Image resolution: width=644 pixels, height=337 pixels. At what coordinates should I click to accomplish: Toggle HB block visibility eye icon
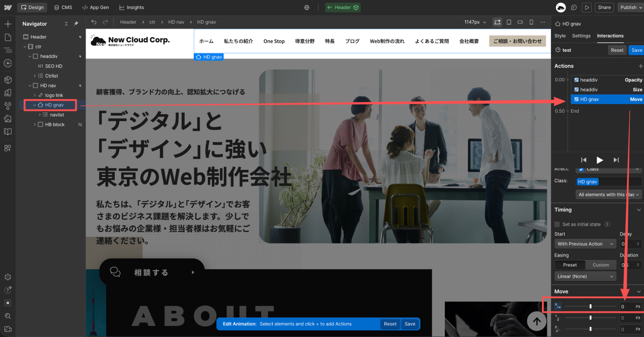point(80,124)
